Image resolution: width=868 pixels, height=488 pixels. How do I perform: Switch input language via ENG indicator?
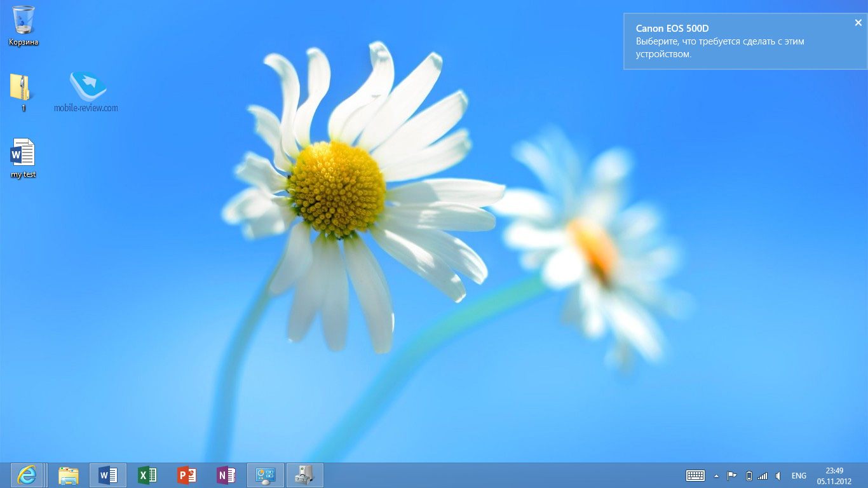click(x=799, y=476)
